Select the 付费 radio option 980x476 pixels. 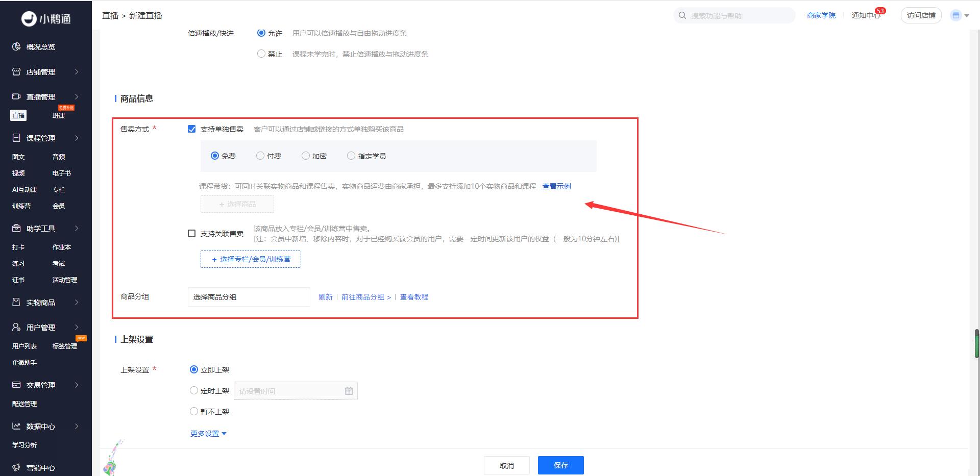click(x=260, y=156)
